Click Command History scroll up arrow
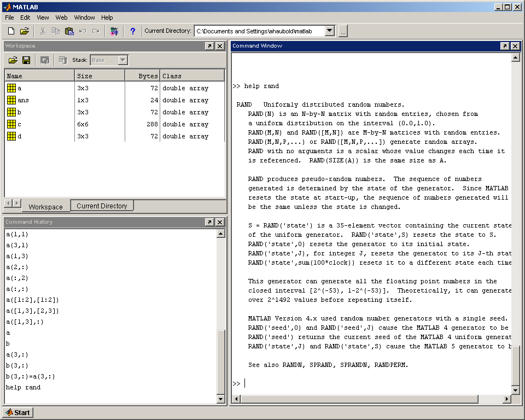The width and height of the screenshot is (525, 420). pos(220,234)
